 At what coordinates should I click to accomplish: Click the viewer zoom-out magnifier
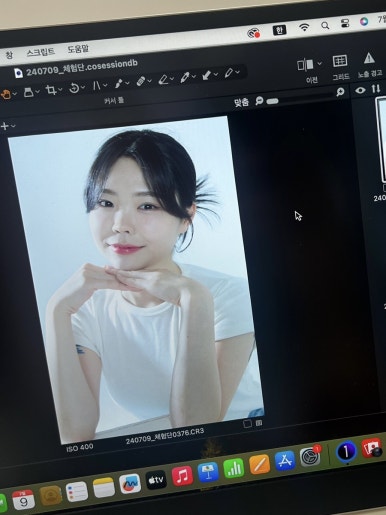pyautogui.click(x=259, y=100)
